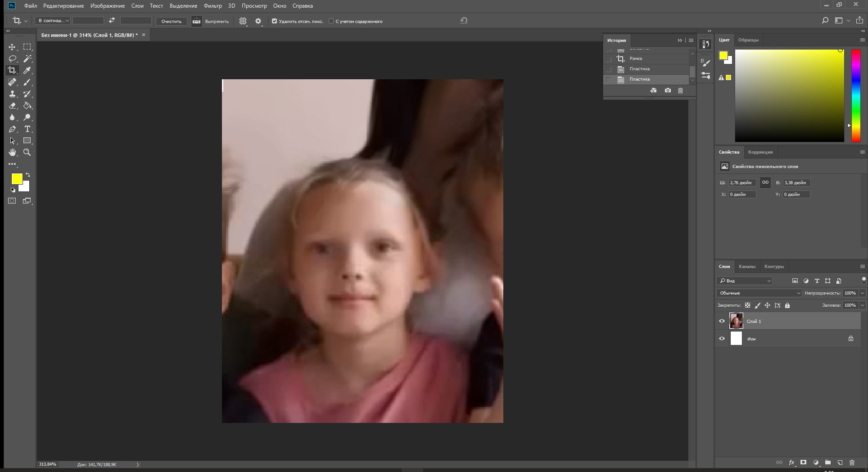Select the Move tool
The height and width of the screenshot is (472, 868).
click(x=12, y=47)
